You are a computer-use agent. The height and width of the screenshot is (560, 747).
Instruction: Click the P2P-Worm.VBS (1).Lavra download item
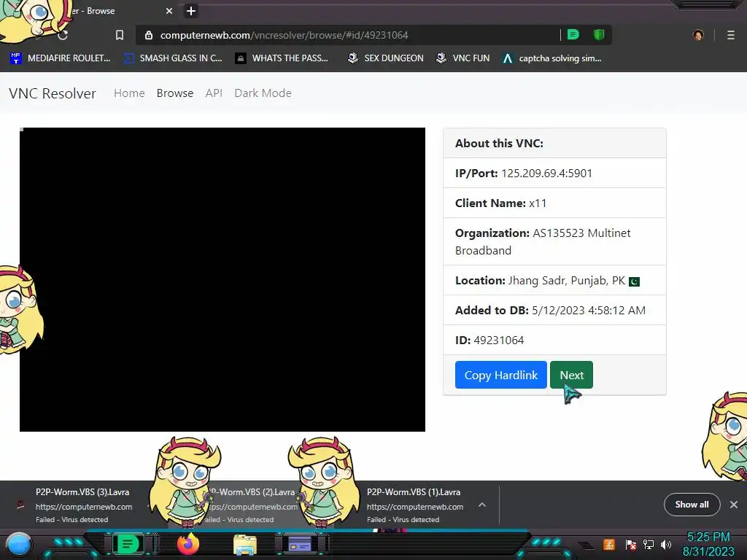click(x=414, y=505)
